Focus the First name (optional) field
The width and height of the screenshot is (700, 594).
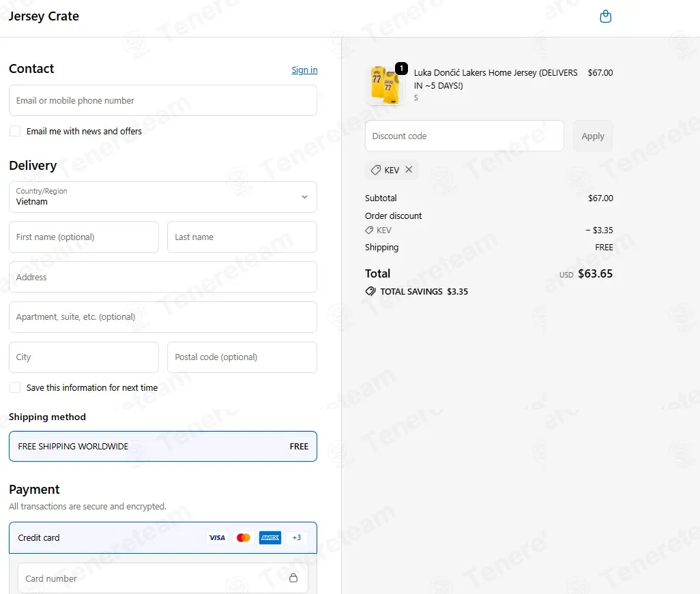(x=84, y=237)
